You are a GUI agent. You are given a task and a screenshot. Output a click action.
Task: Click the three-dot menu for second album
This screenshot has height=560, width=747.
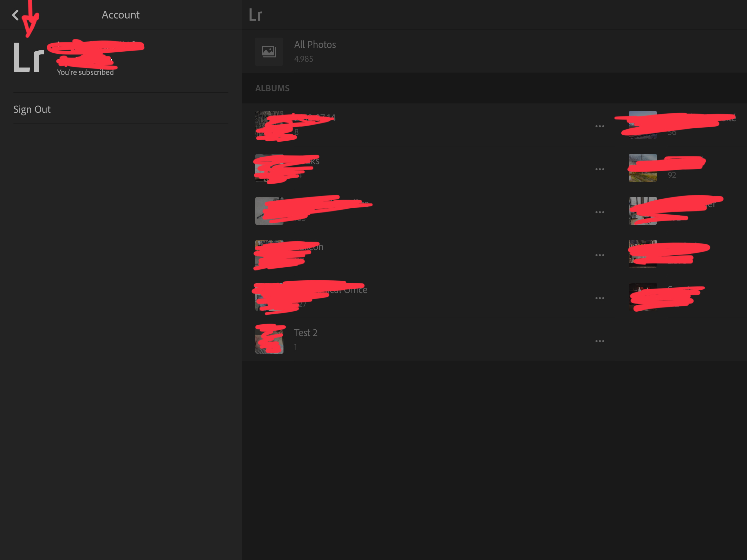click(600, 170)
